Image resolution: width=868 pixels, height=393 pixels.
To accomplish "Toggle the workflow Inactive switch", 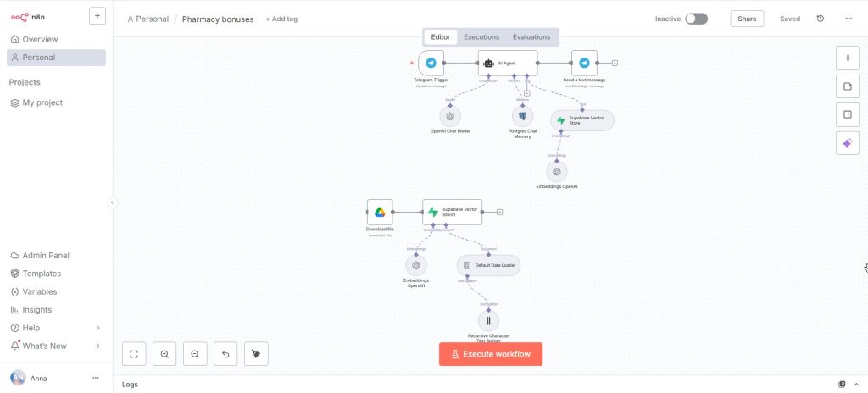I will coord(696,19).
